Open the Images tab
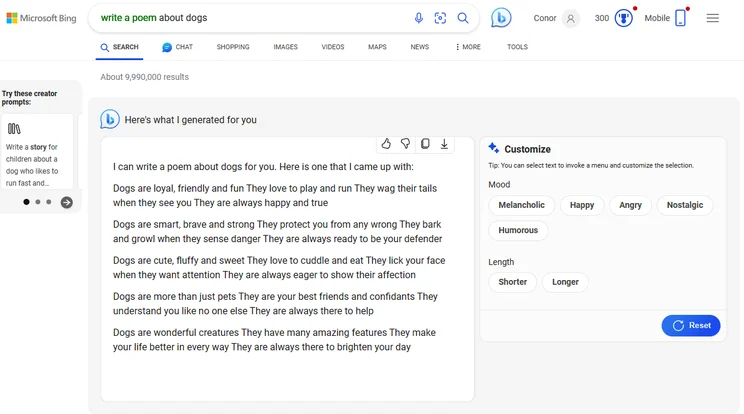The height and width of the screenshot is (414, 744). (x=286, y=47)
